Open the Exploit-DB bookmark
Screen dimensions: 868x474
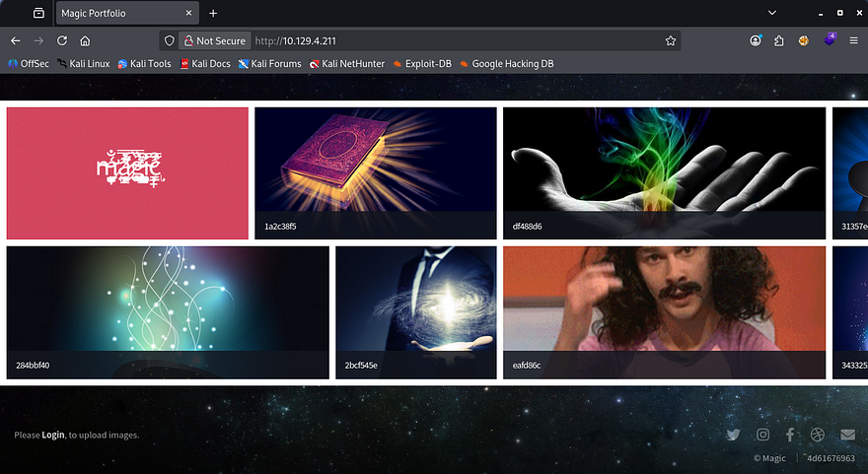click(x=421, y=64)
